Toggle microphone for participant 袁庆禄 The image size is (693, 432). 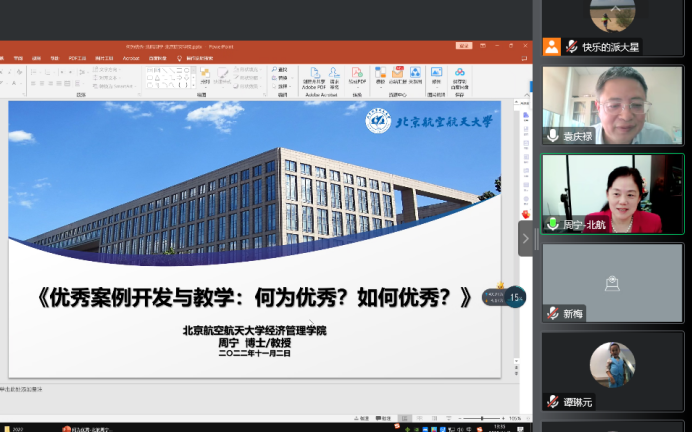[552, 136]
